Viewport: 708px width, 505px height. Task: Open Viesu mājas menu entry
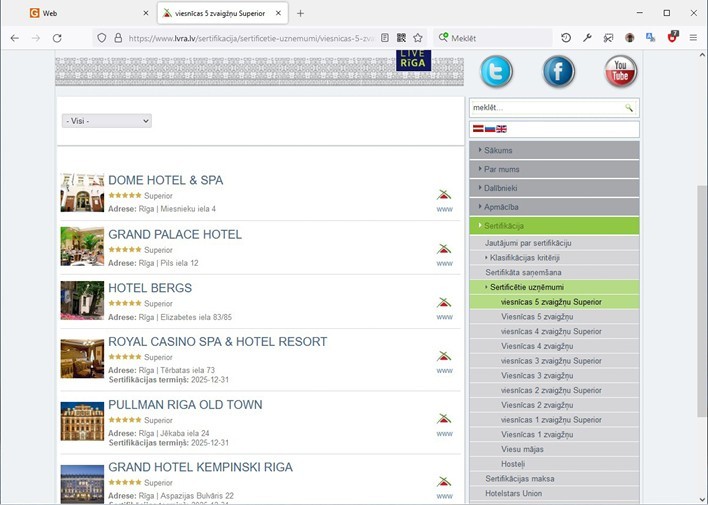click(x=554, y=449)
